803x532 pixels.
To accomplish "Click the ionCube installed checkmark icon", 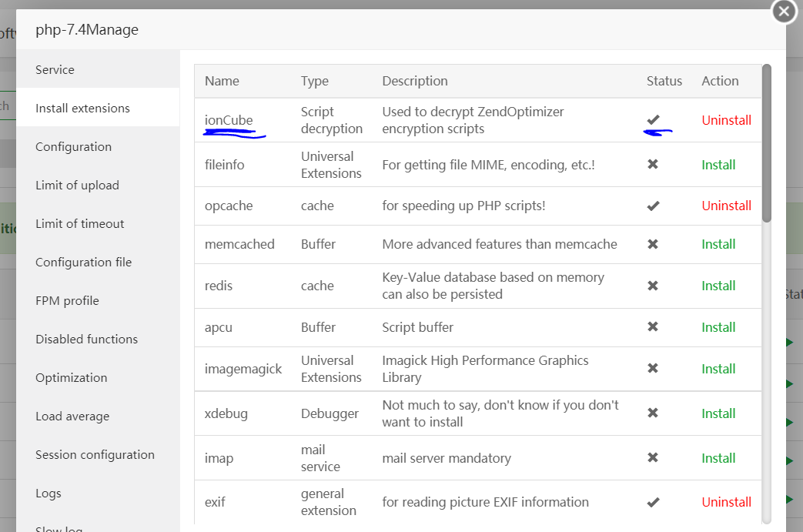I will click(x=653, y=119).
